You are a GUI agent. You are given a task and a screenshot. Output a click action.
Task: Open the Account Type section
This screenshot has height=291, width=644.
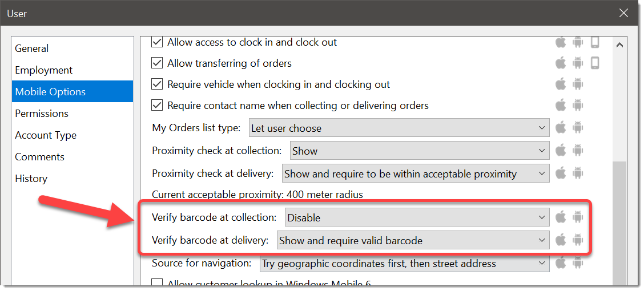tap(73, 135)
